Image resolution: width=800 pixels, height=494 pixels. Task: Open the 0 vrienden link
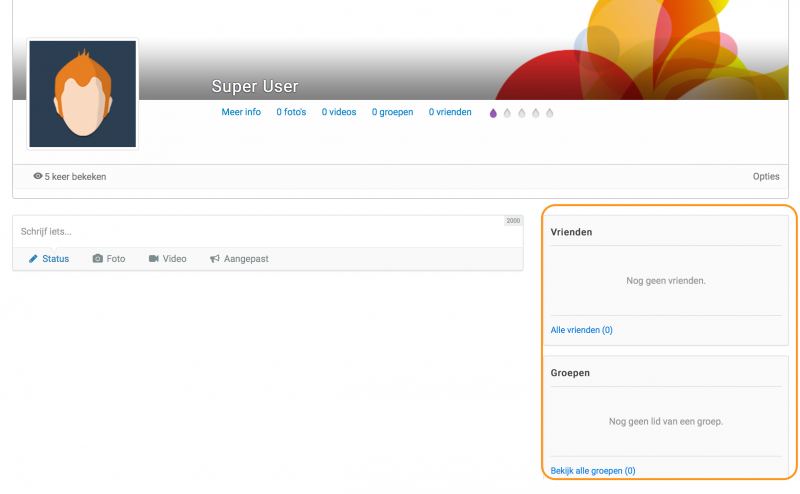(450, 112)
